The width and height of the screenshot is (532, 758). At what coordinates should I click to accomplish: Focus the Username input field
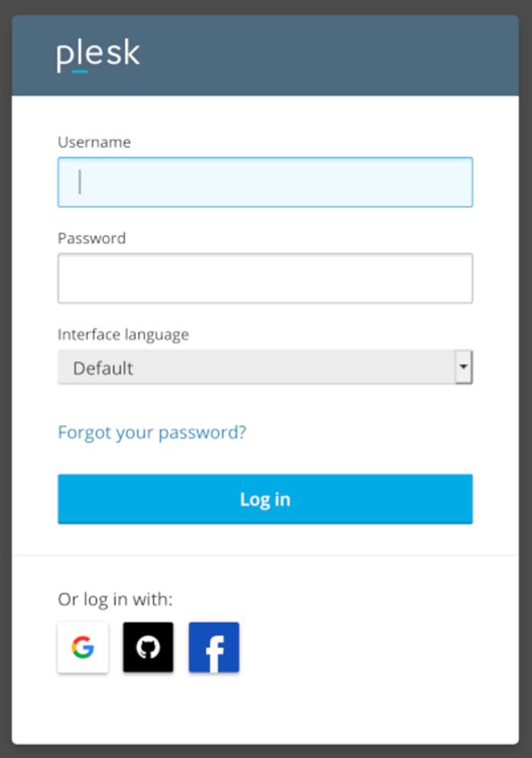tap(264, 181)
